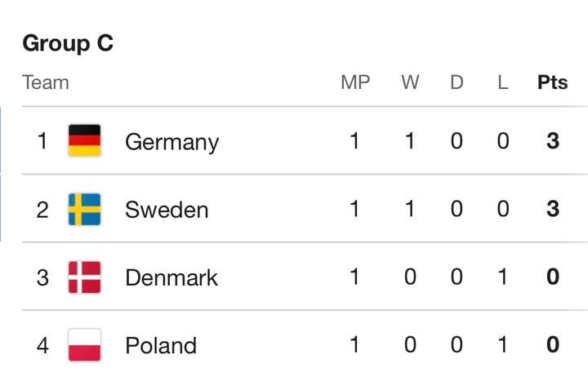
Task: Select the Denmark team name
Action: 171,278
